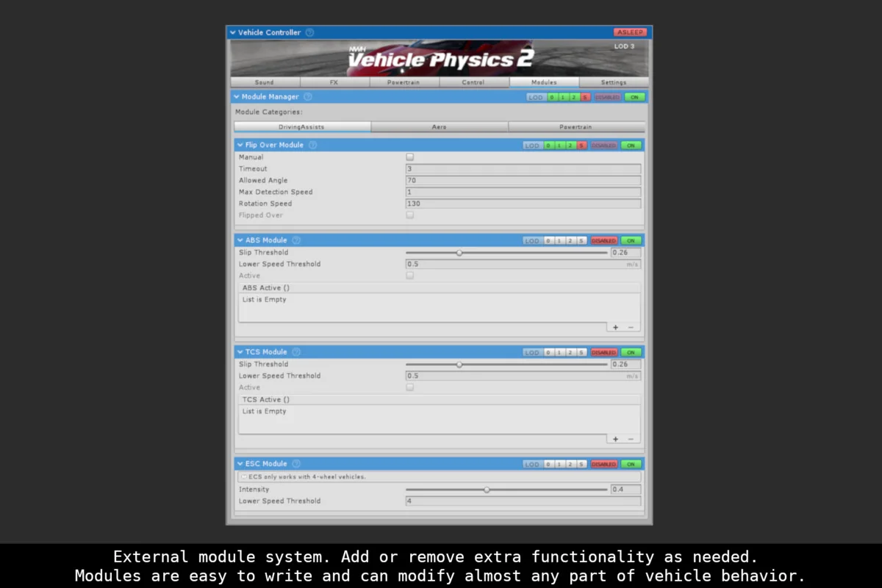The image size is (882, 588).
Task: Adjust the ESC Intensity slider handle
Action: pyautogui.click(x=487, y=490)
